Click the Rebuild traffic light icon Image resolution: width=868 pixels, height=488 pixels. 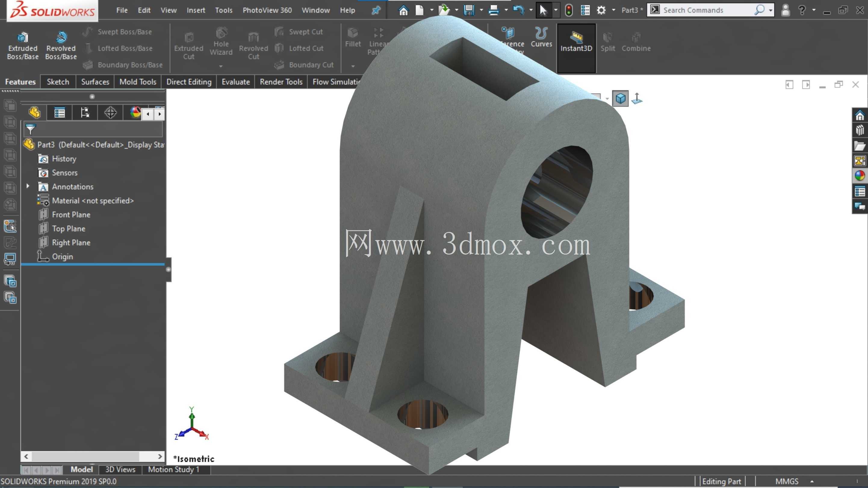569,10
